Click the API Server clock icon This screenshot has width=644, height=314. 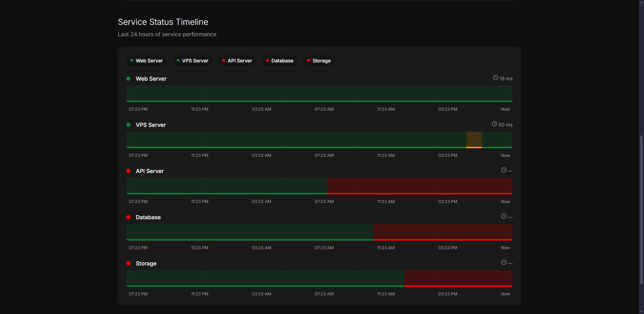coord(504,170)
